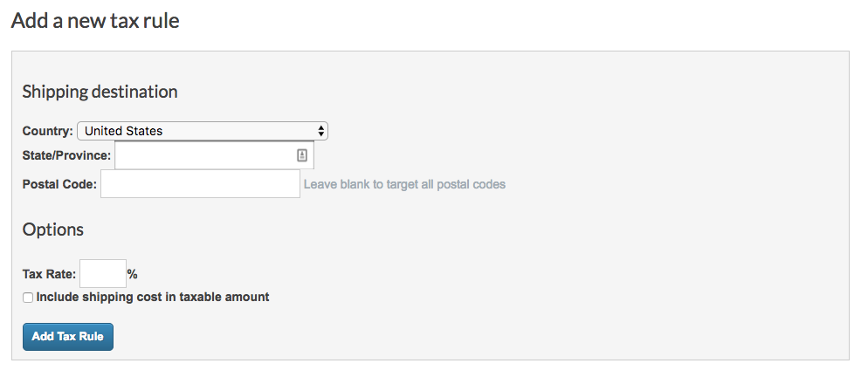The height and width of the screenshot is (377, 868).
Task: Focus the State/Province text field
Action: click(214, 155)
